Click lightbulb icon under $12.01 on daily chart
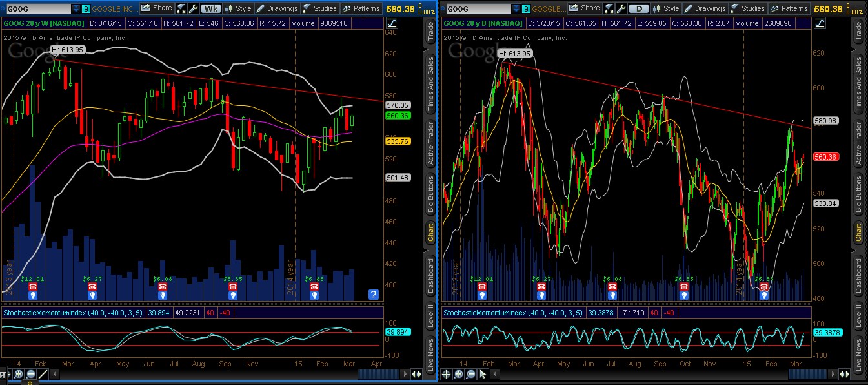The image size is (868, 385). coord(481,295)
